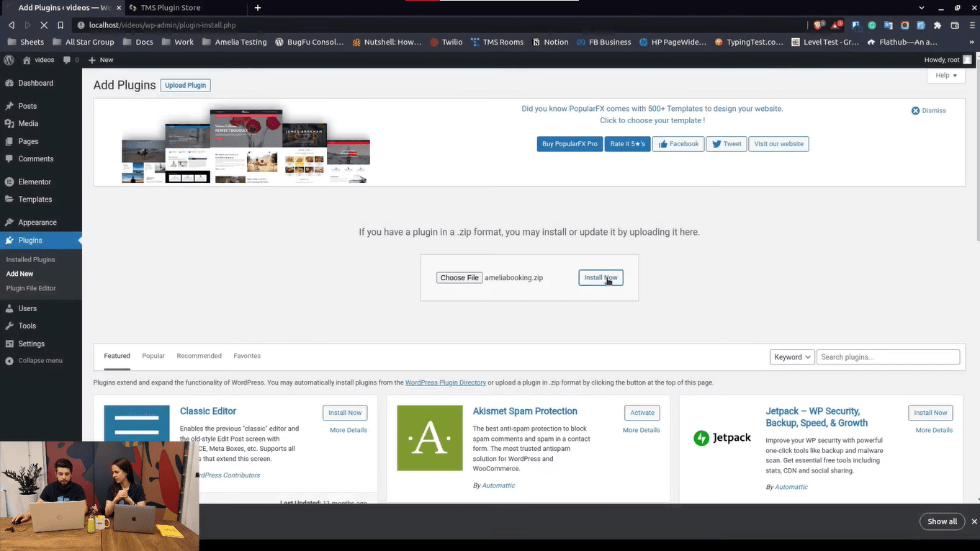The height and width of the screenshot is (551, 980).
Task: Select the Recommended plugins tab
Action: (x=199, y=356)
